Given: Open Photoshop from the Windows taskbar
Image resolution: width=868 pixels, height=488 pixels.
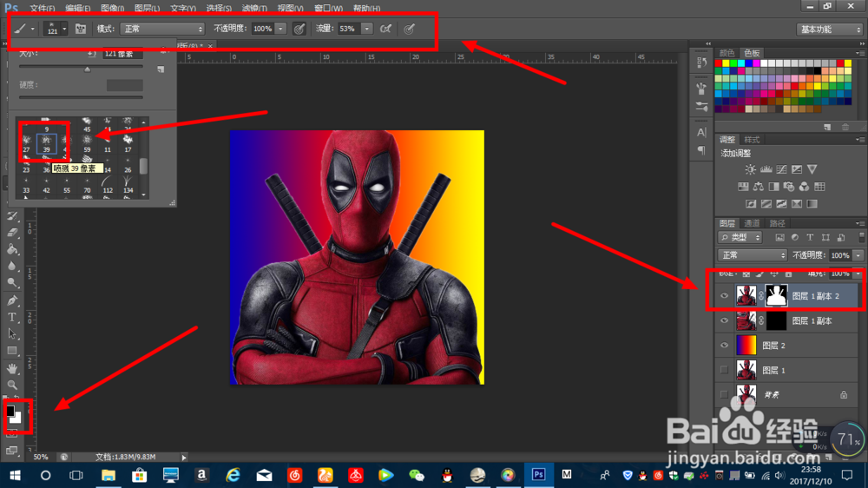Looking at the screenshot, I should (x=538, y=475).
